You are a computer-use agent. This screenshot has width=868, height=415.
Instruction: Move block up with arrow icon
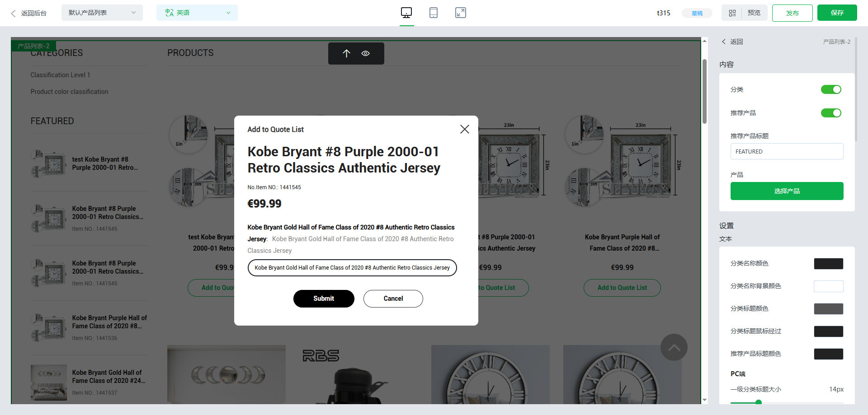click(347, 53)
